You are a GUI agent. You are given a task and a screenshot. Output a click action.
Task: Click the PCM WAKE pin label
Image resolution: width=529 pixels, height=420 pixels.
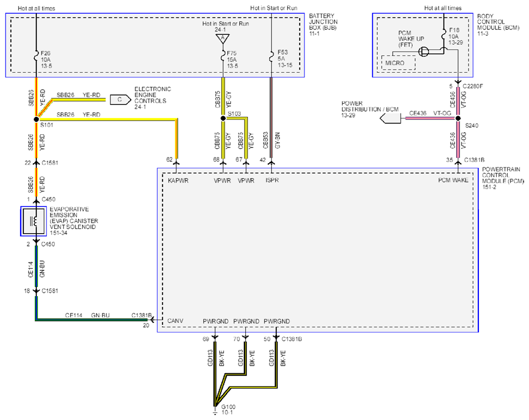[x=453, y=180]
